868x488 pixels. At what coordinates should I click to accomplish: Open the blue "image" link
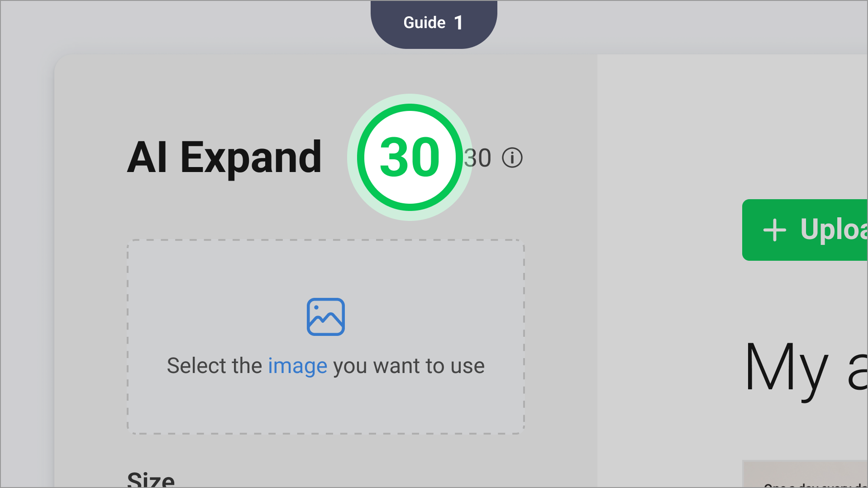(x=297, y=366)
